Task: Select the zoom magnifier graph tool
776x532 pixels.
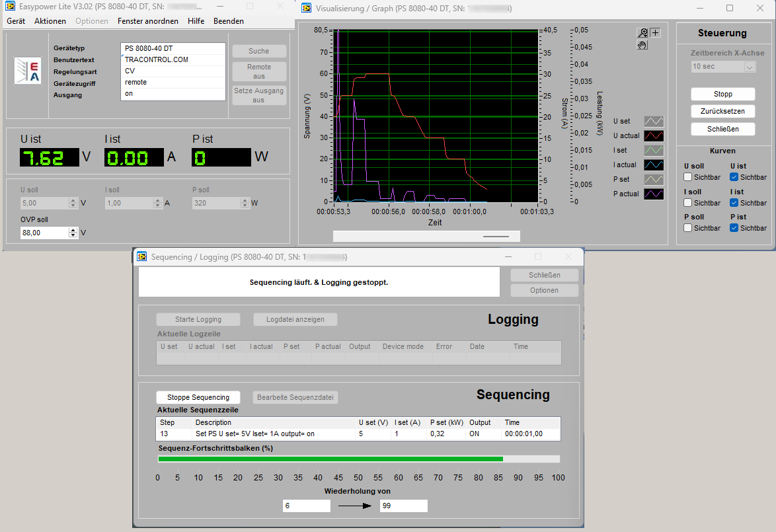Action: [642, 32]
